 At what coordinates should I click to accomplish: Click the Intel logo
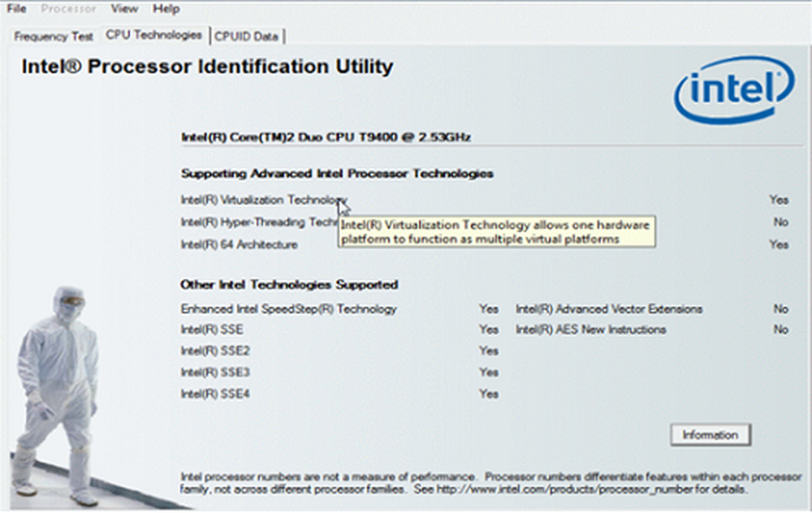(734, 89)
